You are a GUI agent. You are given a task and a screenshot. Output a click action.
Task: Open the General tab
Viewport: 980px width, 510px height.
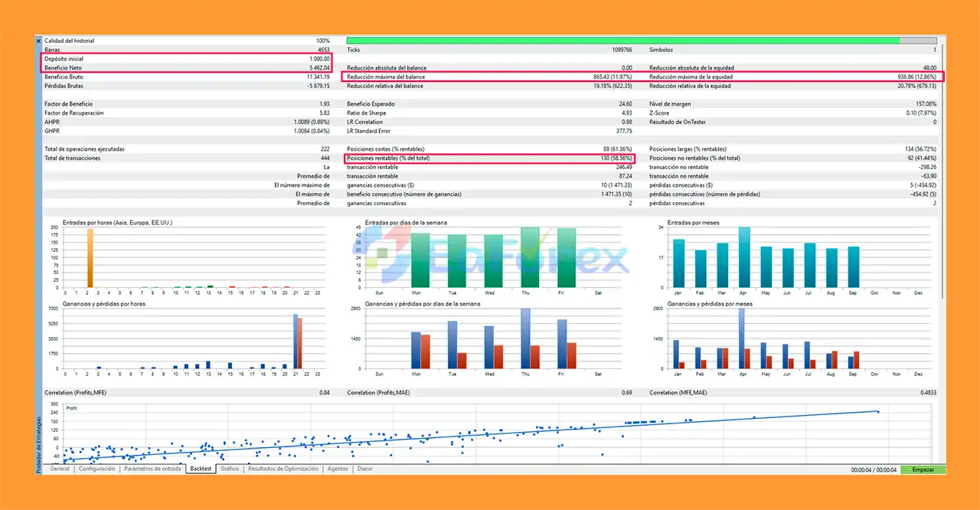point(60,469)
